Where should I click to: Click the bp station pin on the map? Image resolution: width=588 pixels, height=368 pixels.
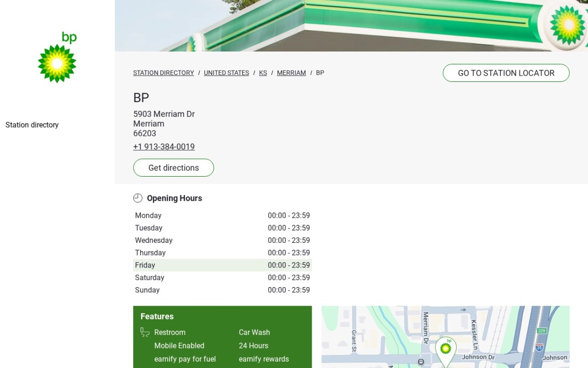tap(445, 351)
